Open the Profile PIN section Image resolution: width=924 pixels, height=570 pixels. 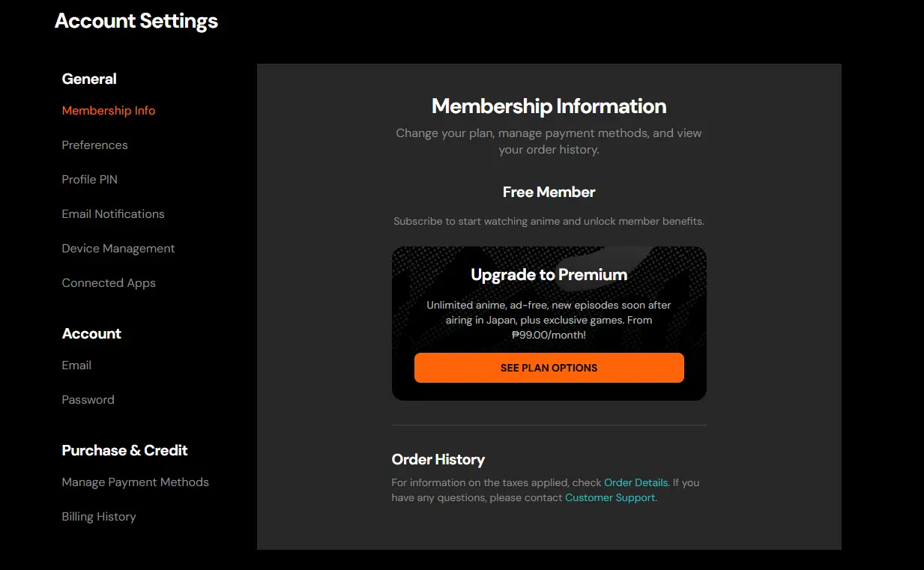pyautogui.click(x=89, y=179)
